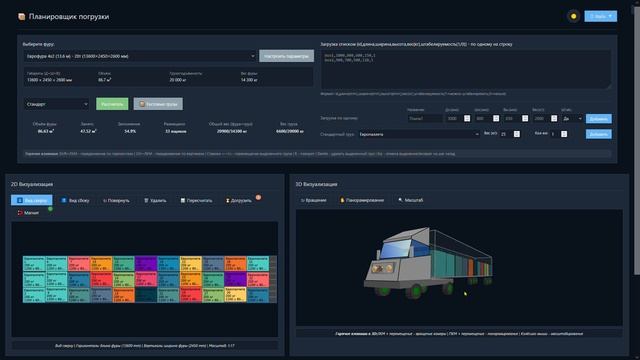Click the green Рассчитать button
The width and height of the screenshot is (640, 360).
coord(112,104)
